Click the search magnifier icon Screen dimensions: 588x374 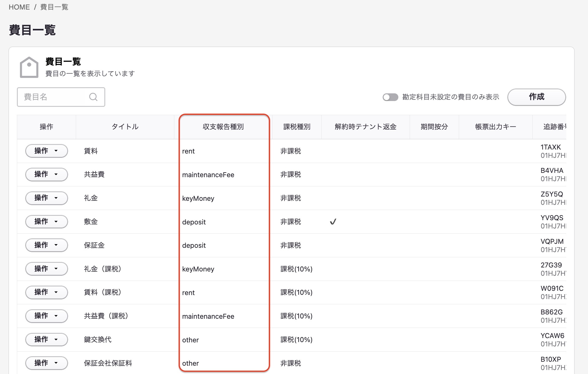coord(93,97)
